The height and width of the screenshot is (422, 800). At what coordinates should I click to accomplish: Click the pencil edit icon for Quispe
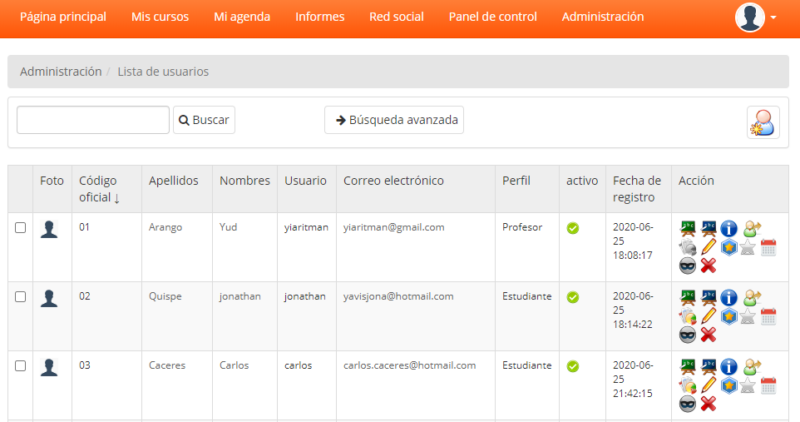tap(709, 316)
